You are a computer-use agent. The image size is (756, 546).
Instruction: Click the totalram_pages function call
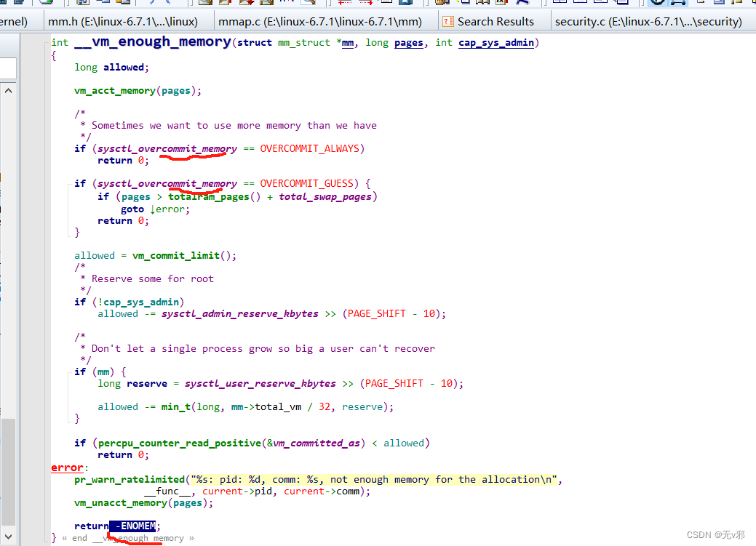[208, 197]
